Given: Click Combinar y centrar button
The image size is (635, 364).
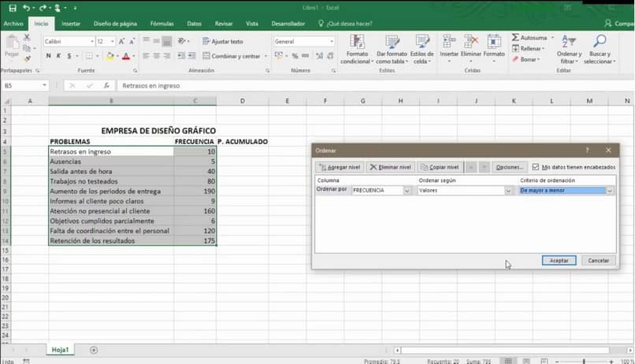Looking at the screenshot, I should [x=232, y=56].
